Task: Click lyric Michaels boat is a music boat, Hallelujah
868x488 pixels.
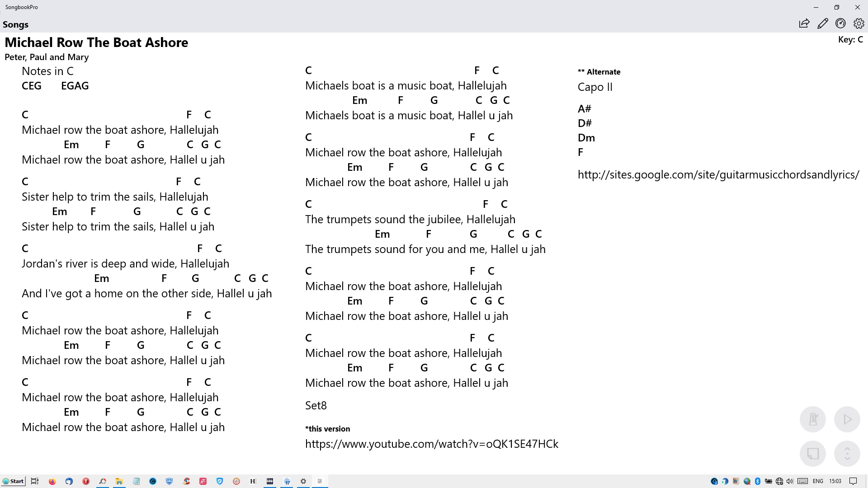Action: tap(406, 85)
